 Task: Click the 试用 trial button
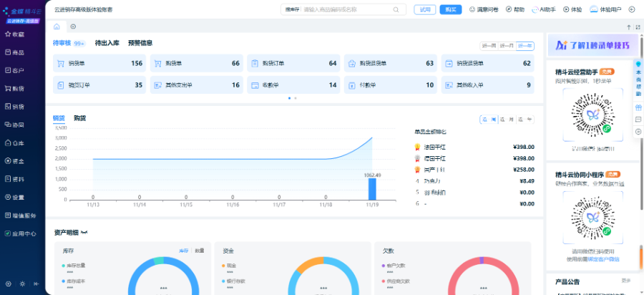coord(424,9)
